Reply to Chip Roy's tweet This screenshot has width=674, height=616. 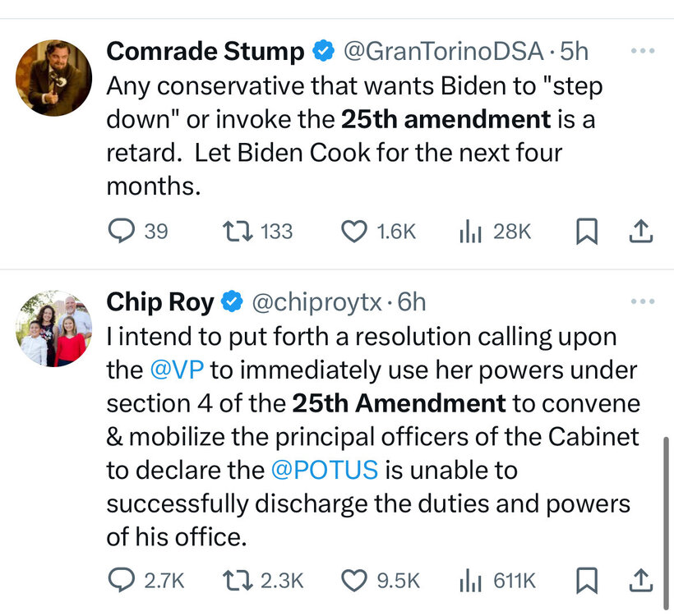pos(121,581)
